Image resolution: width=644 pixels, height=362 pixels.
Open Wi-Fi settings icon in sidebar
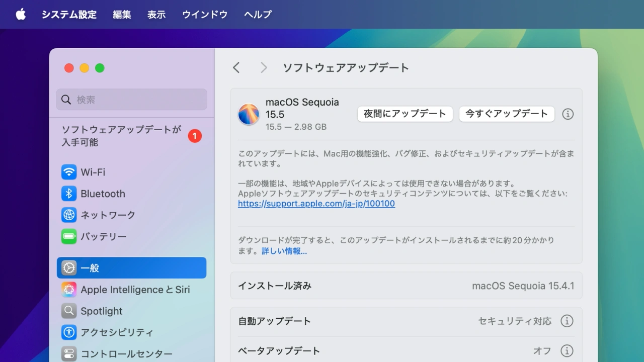pyautogui.click(x=69, y=172)
